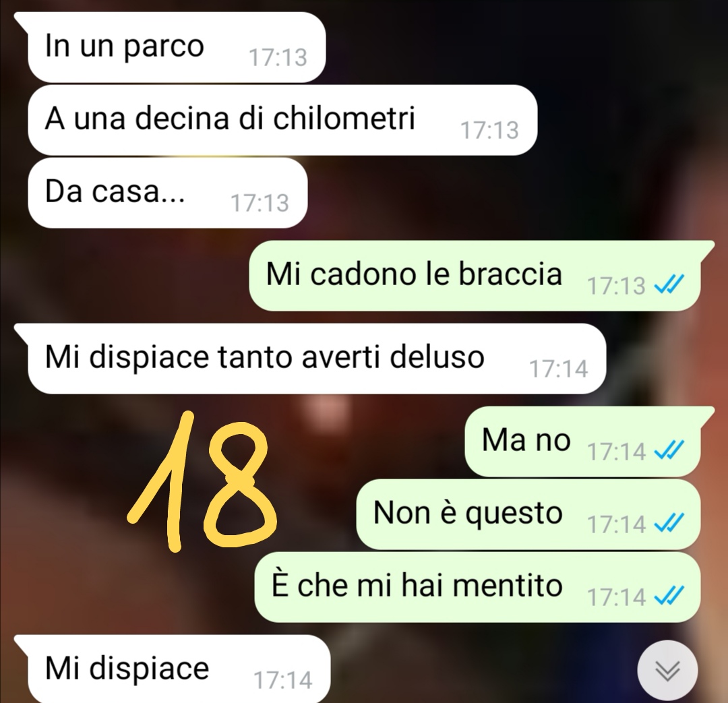Tap the scroll-to-bottom double chevron button
728x703 pixels.
point(667,671)
